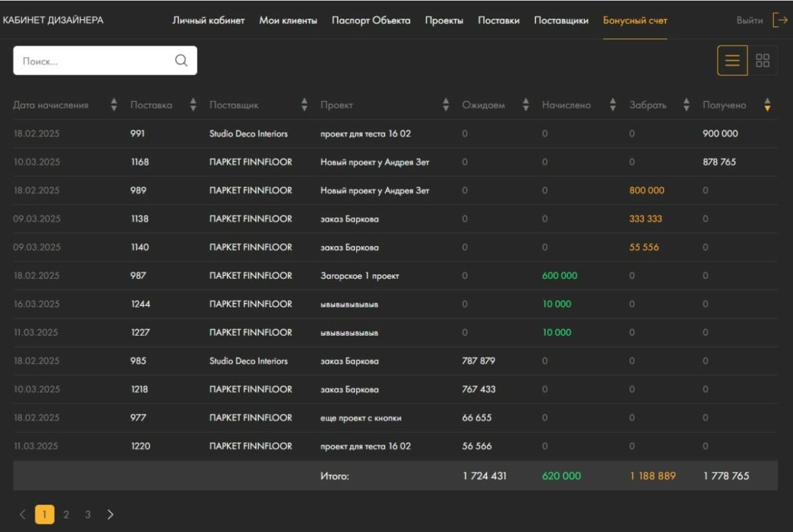
Task: Open the Мои клиенты tab
Action: [288, 20]
